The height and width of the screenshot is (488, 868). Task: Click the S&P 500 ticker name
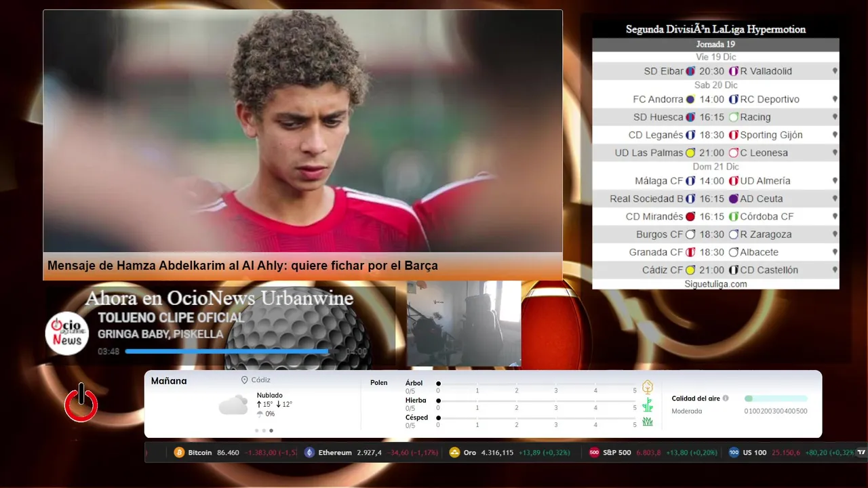pos(617,452)
